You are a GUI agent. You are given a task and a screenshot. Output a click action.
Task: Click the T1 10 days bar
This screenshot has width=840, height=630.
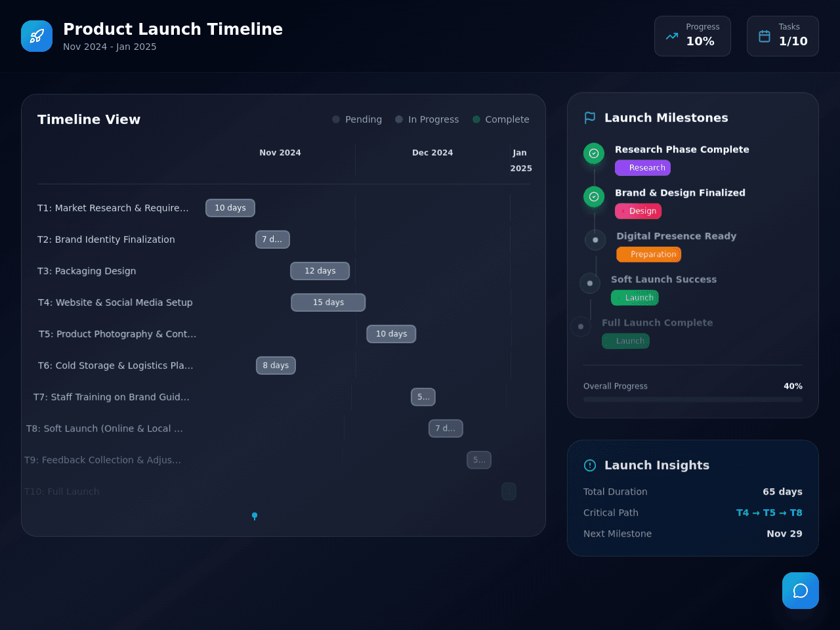[230, 208]
